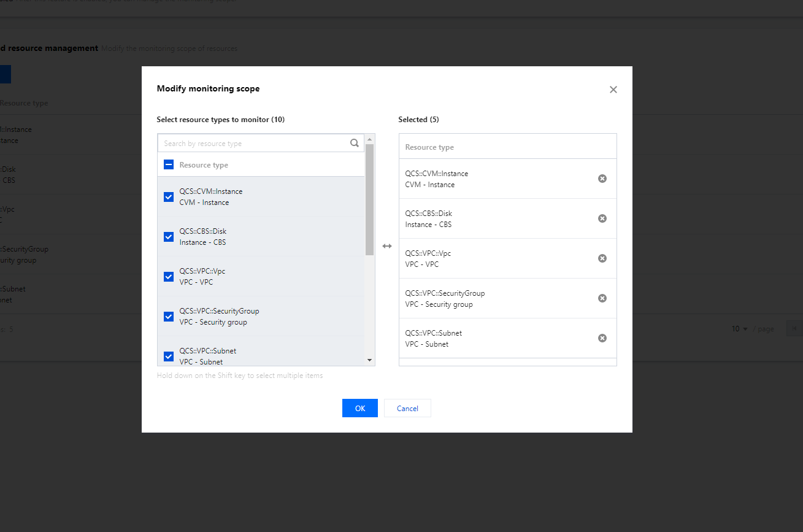The height and width of the screenshot is (532, 803).
Task: Close the Modify monitoring scope dialog
Action: pos(613,90)
